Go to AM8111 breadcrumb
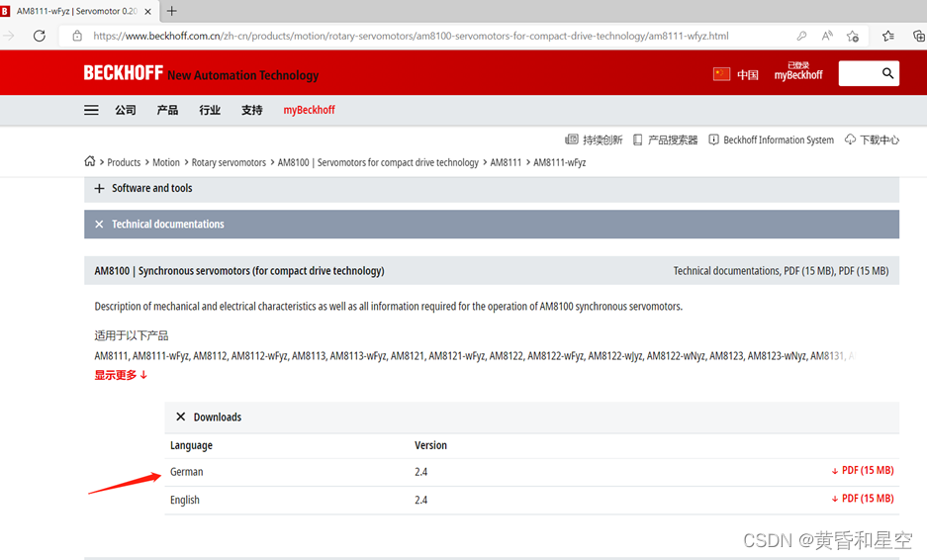This screenshot has width=927, height=560. [x=506, y=162]
